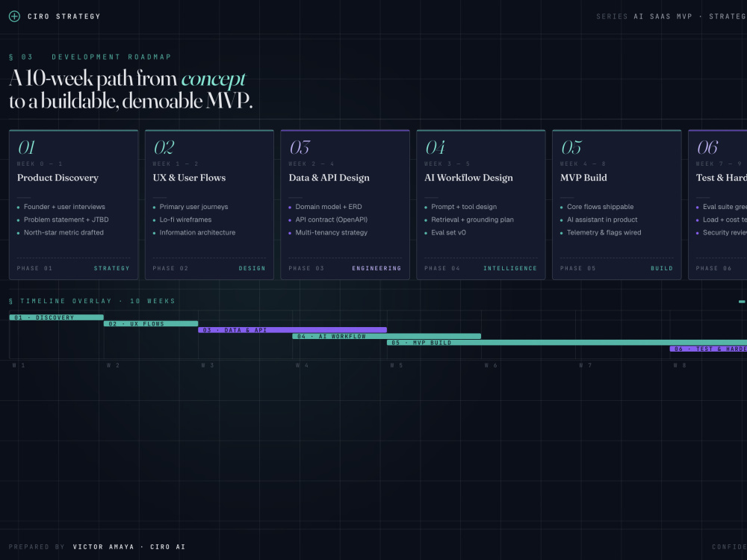Select the purple '03 · DATA & API' timeline bar

click(293, 330)
